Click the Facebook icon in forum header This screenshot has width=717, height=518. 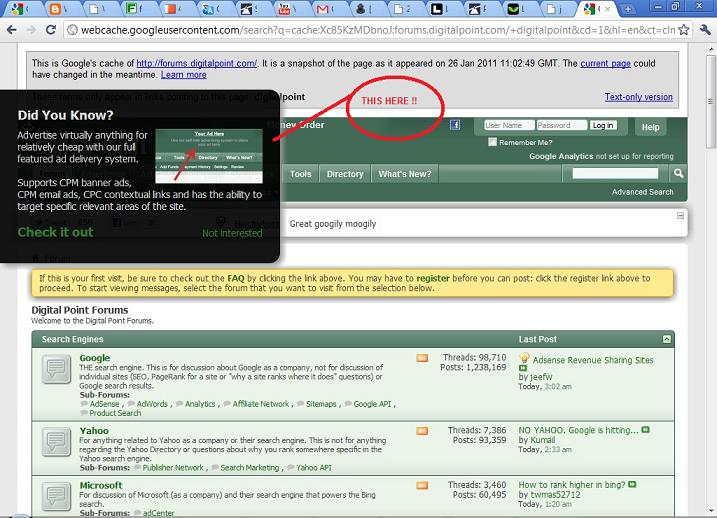(x=455, y=125)
